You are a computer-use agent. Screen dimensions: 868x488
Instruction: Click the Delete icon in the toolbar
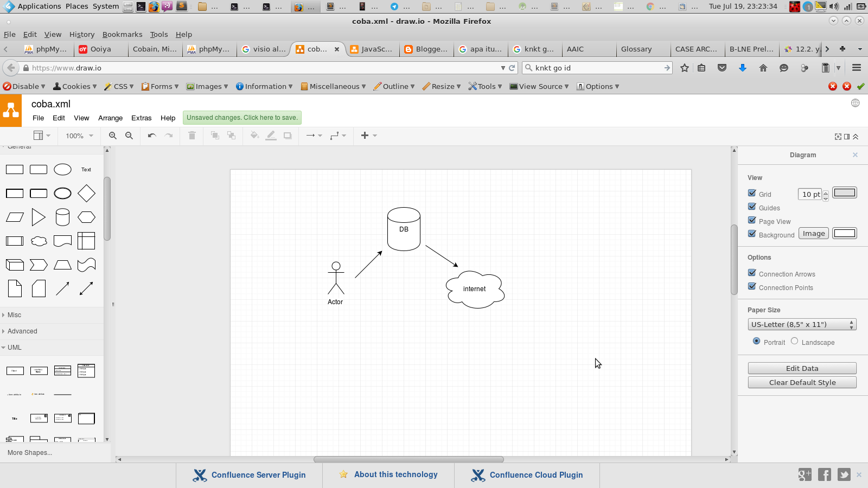192,136
